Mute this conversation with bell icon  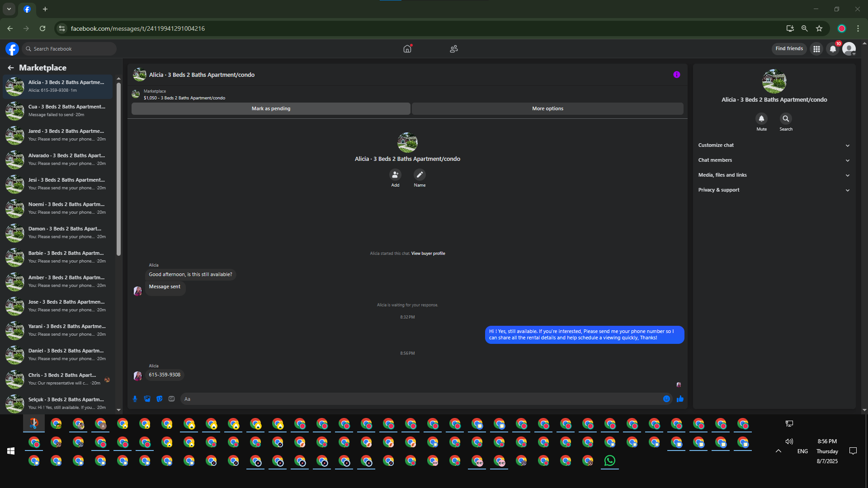(x=761, y=118)
